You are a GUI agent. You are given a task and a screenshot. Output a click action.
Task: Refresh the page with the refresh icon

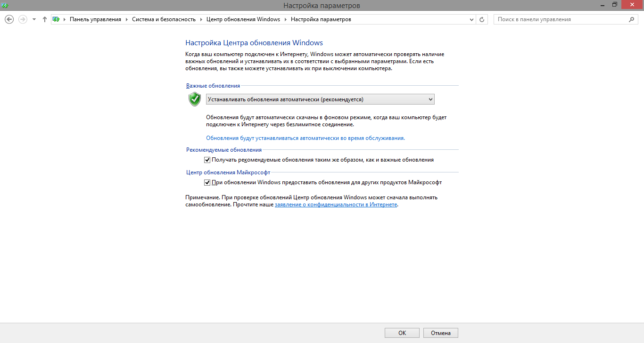(x=482, y=20)
